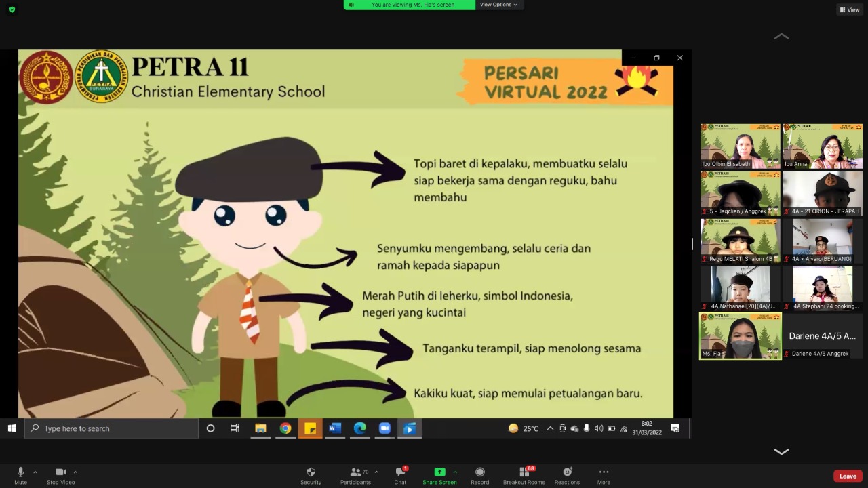Expand the video options arrow beside Stop Video
This screenshot has height=488, width=868.
(x=75, y=472)
